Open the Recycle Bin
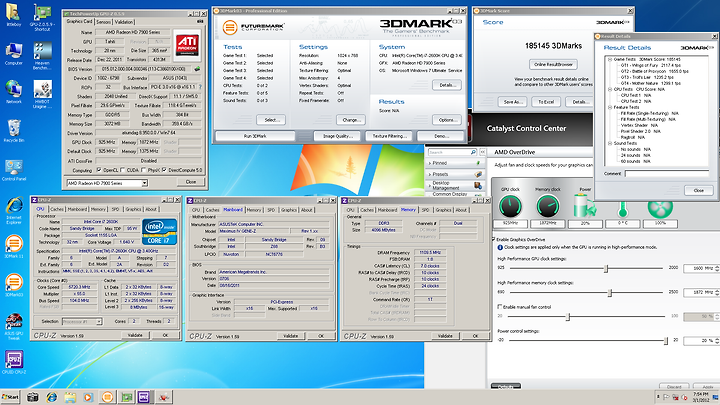720x405 pixels. tap(13, 131)
